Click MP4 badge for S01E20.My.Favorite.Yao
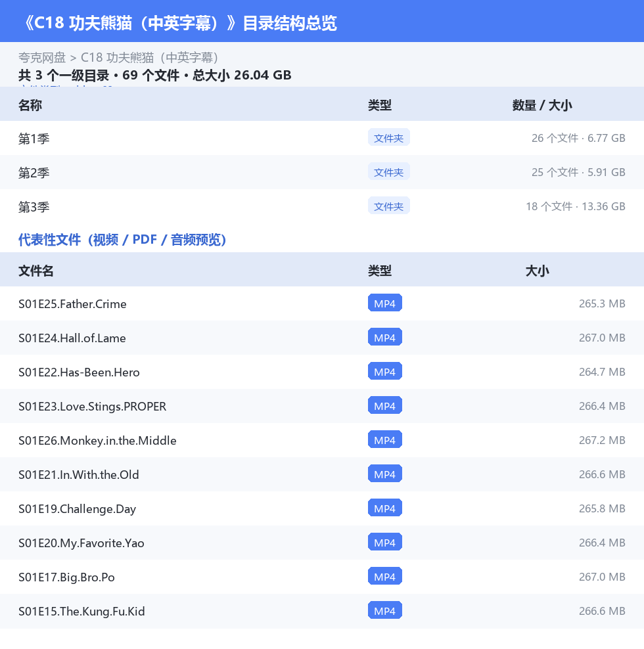Screen dimensions: 644x649 click(384, 543)
